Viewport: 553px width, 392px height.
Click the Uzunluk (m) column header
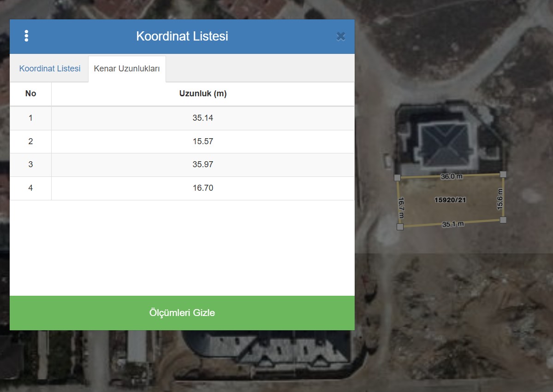point(202,94)
